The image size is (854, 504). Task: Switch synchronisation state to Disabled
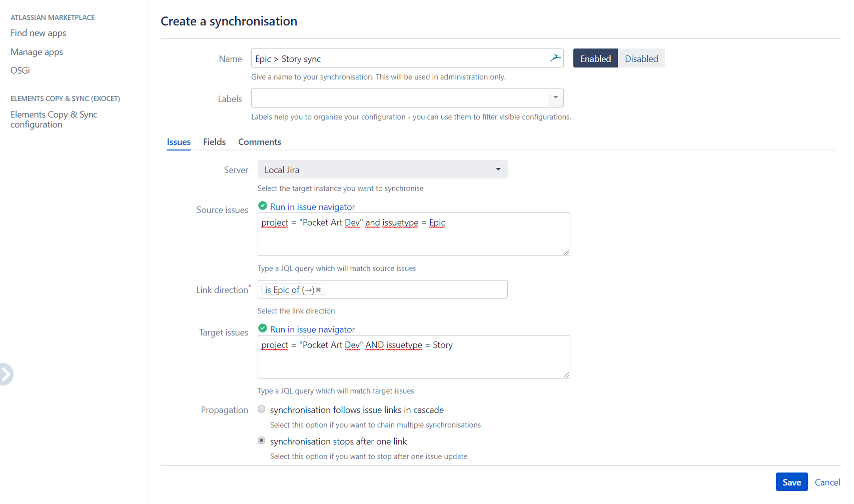pos(641,58)
